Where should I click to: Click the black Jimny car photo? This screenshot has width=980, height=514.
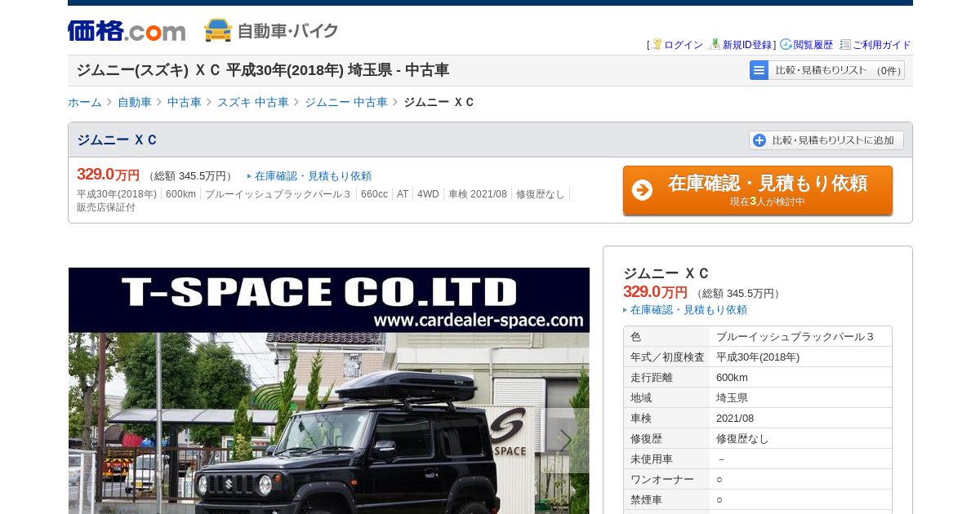[x=329, y=423]
